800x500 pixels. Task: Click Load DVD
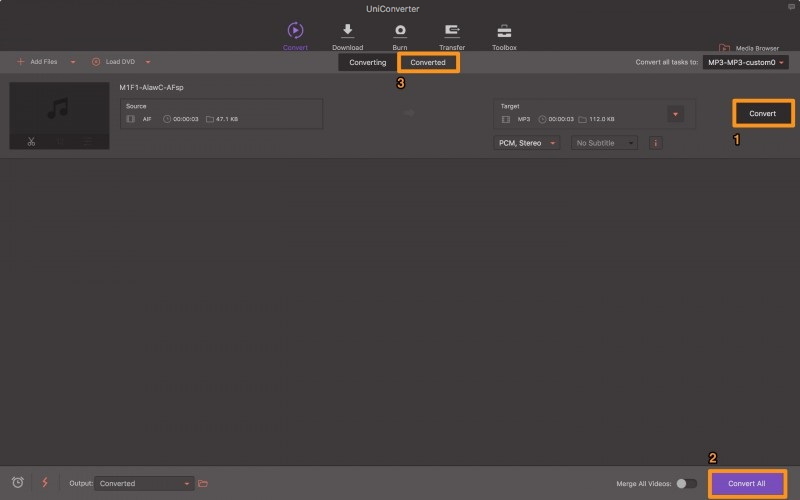tap(113, 62)
